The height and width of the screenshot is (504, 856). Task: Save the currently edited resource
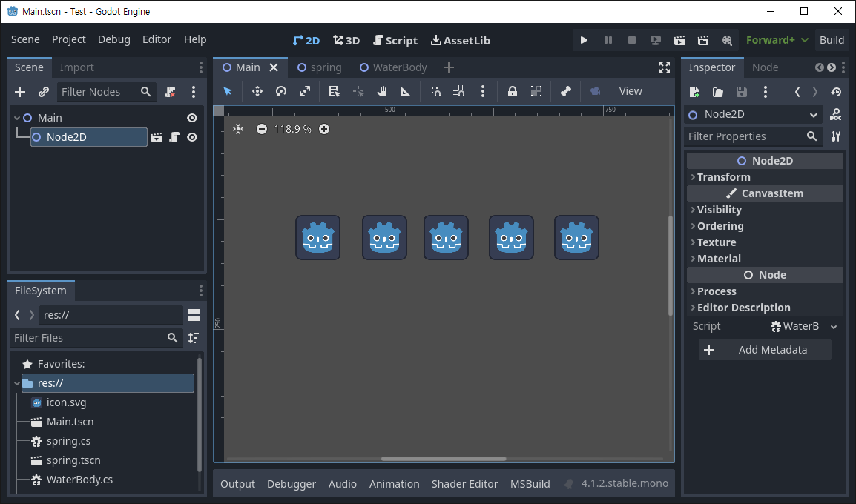pos(741,92)
